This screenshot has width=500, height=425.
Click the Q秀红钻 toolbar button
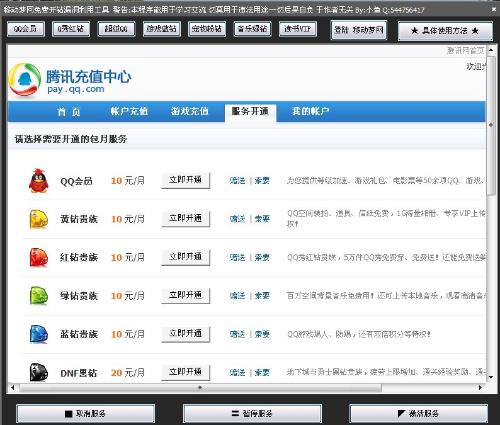point(71,29)
